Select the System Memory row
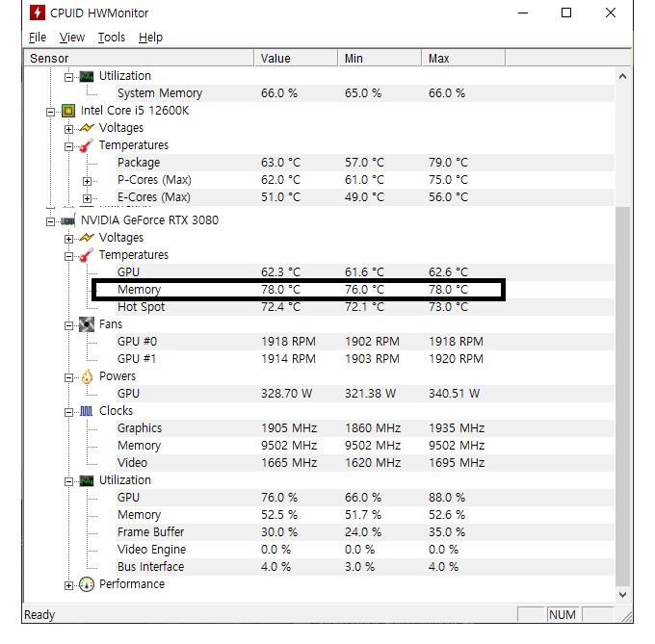Image resolution: width=655 pixels, height=644 pixels. point(365,93)
